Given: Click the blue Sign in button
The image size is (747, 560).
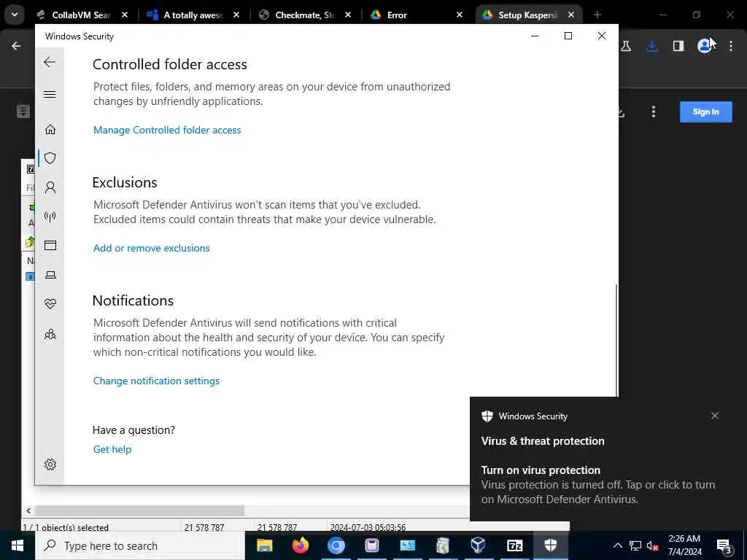Looking at the screenshot, I should click(x=705, y=112).
